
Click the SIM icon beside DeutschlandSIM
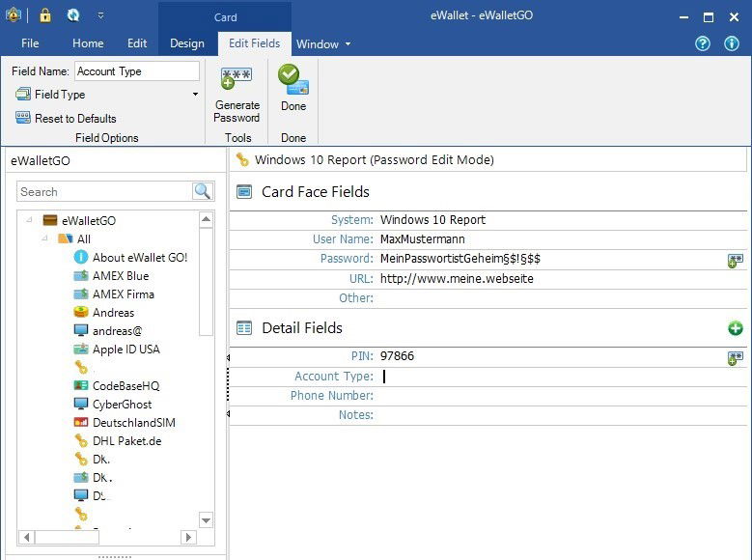pos(81,422)
